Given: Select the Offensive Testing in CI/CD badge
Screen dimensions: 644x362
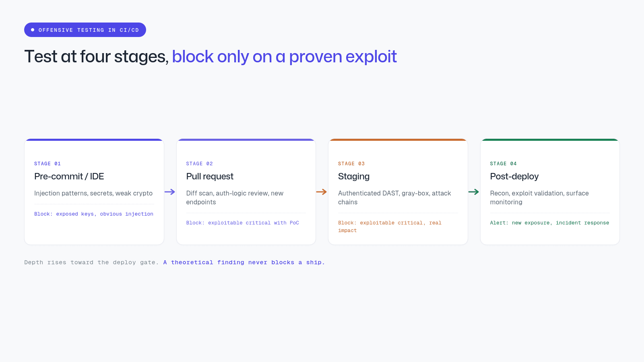Looking at the screenshot, I should click(85, 30).
